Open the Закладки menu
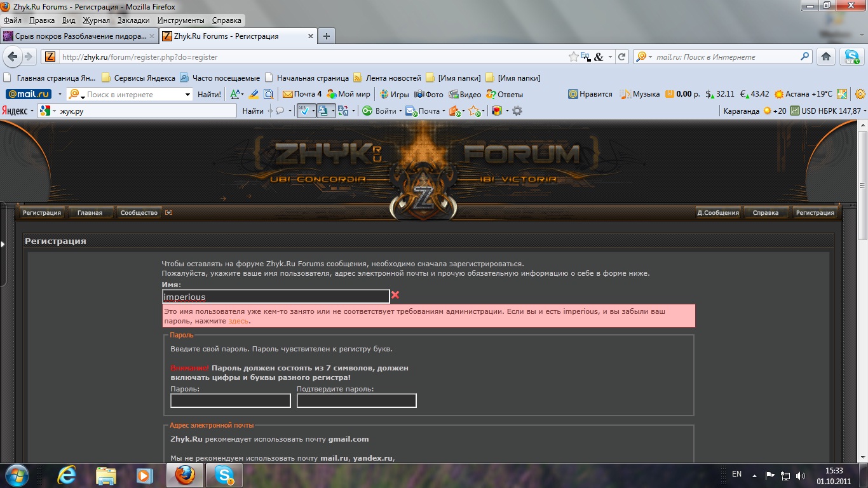The width and height of the screenshot is (868, 488). (x=133, y=20)
